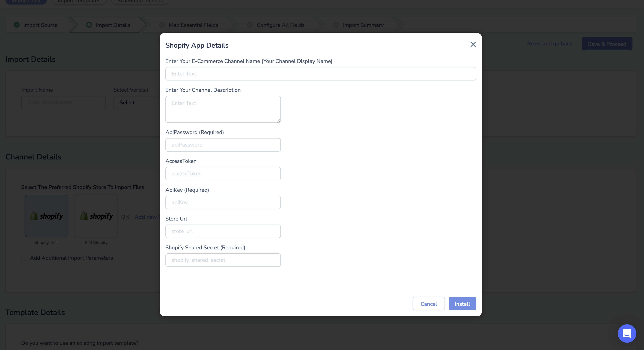Select the Shopify Test store thumbnail

(46, 216)
